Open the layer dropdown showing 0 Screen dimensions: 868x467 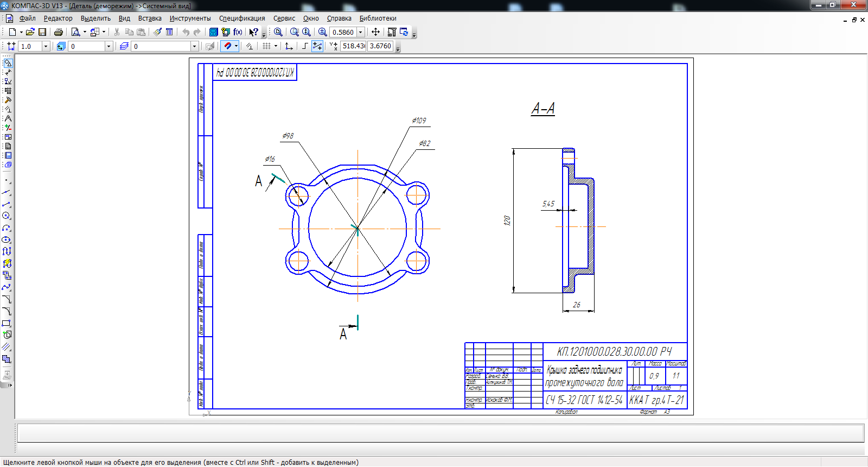[x=194, y=46]
